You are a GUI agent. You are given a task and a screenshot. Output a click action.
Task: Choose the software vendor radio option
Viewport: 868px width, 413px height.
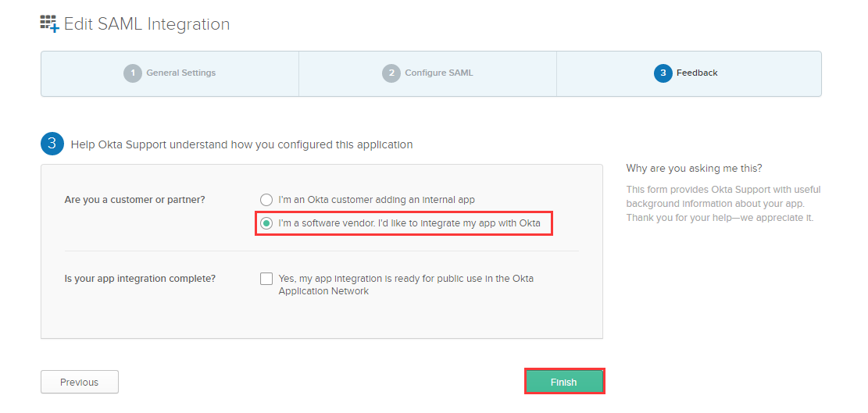(x=267, y=224)
